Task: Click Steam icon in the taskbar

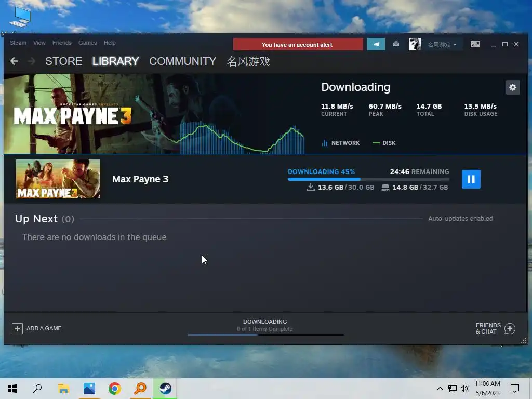Action: (165, 389)
